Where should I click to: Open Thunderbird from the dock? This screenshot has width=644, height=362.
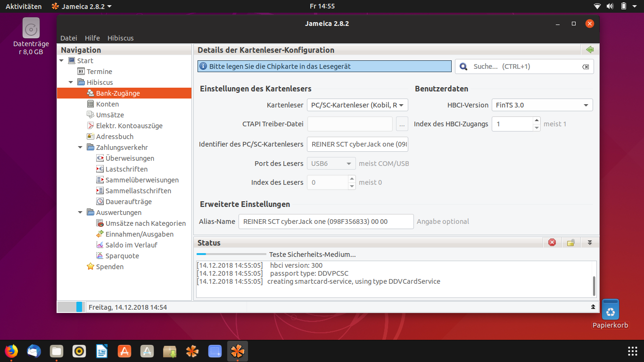coord(34,351)
